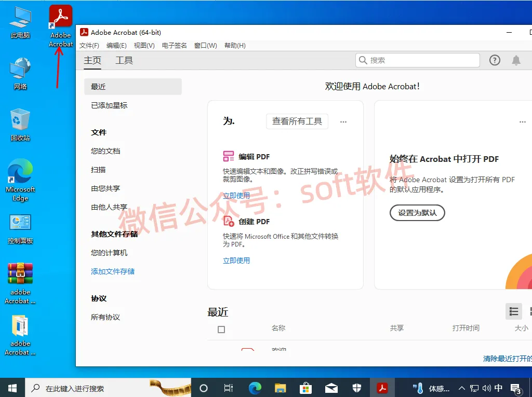Open the 此电脑 desktop icon
Image resolution: width=532 pixels, height=397 pixels.
click(x=20, y=18)
